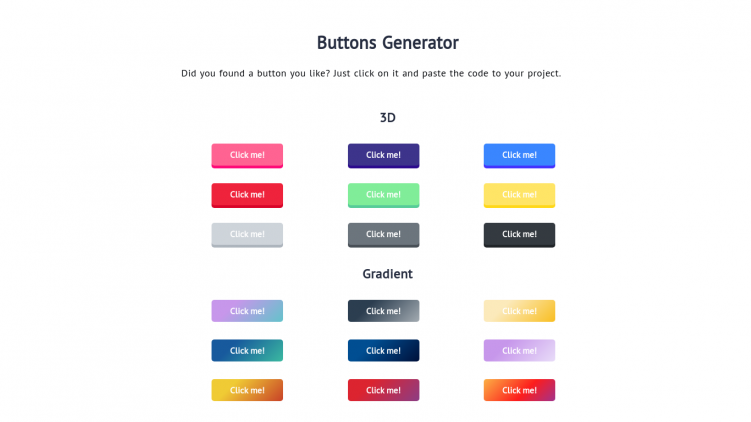This screenshot has width=751, height=422.
Task: Select the blue-to-teal gradient button
Action: [x=247, y=350]
